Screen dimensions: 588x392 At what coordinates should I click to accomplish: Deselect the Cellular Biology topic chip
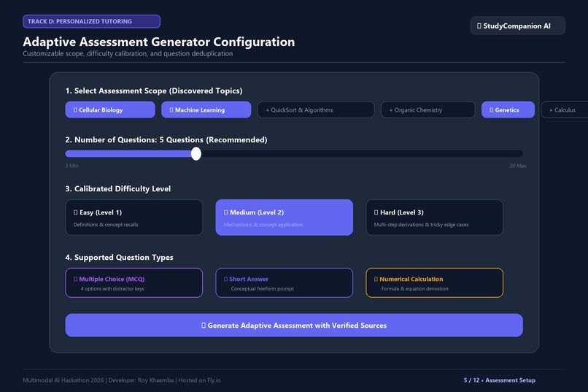click(x=110, y=109)
